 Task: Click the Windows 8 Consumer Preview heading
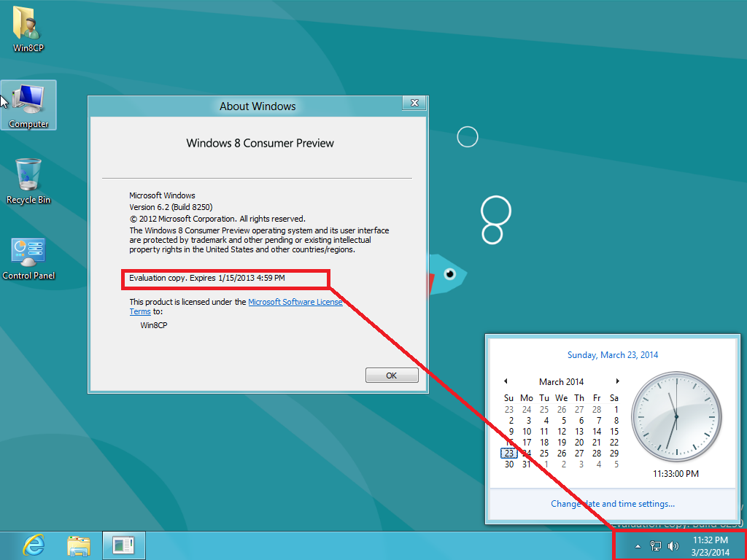260,143
